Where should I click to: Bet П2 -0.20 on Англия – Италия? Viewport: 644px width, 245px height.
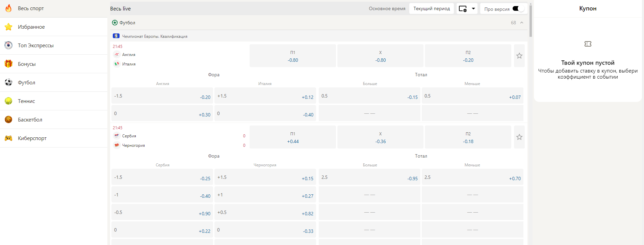pyautogui.click(x=468, y=56)
